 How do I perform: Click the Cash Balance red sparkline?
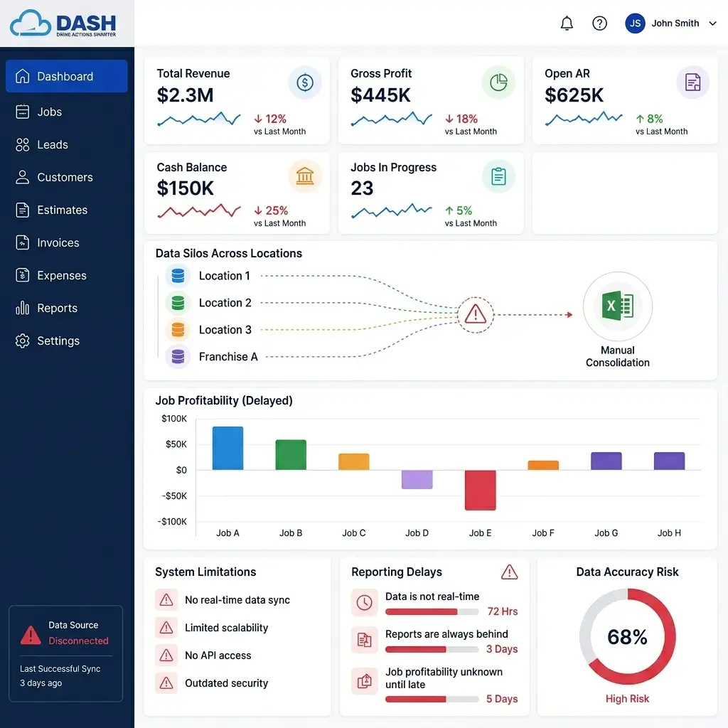(199, 211)
